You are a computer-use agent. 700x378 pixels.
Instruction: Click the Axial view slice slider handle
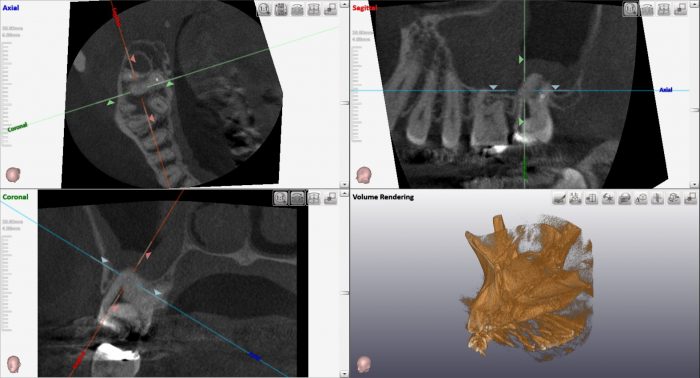tap(344, 103)
